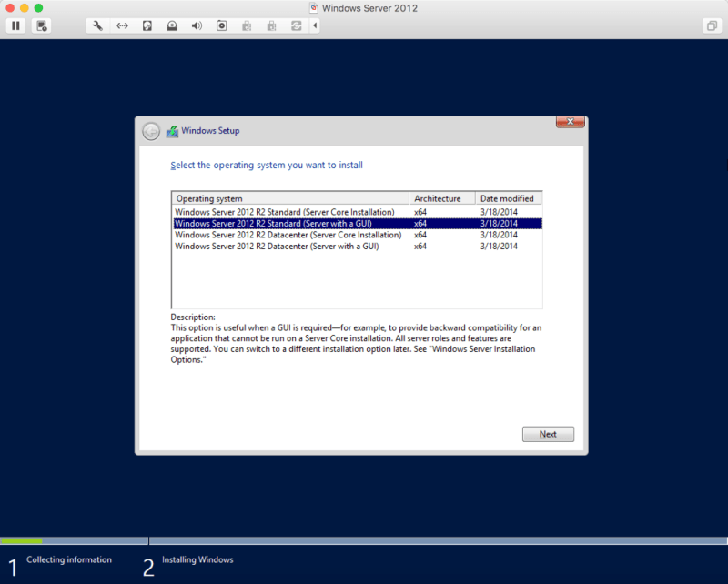
Task: Click the hard disk device icon
Action: click(147, 25)
